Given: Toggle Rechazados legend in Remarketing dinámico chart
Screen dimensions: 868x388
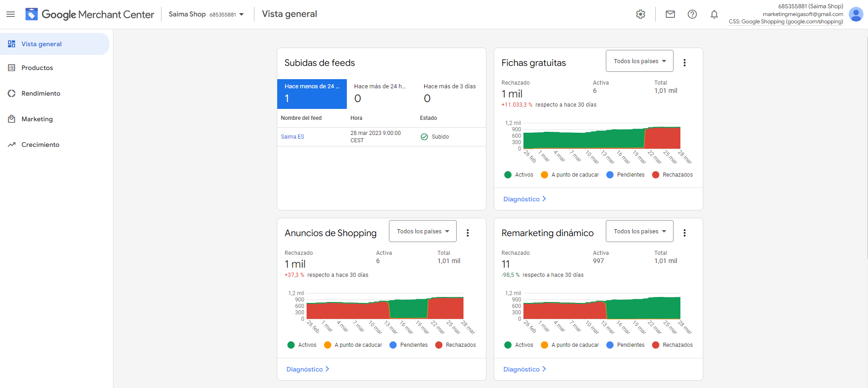Looking at the screenshot, I should [672, 345].
